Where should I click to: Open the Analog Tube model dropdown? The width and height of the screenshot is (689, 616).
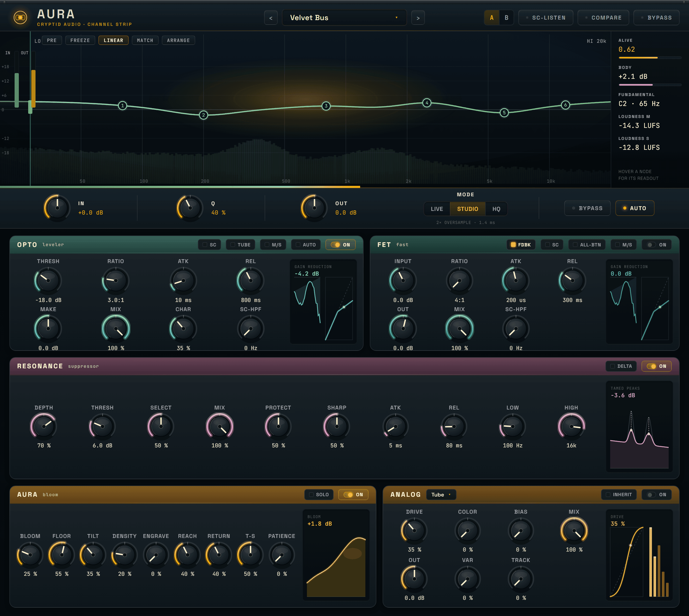pos(441,494)
